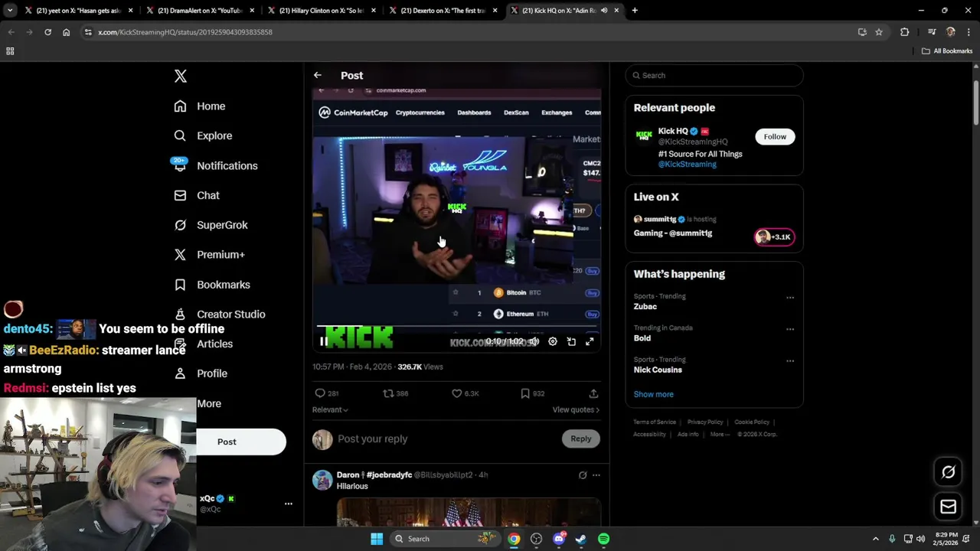Open Steam from the taskbar
The width and height of the screenshot is (980, 551).
point(581,539)
